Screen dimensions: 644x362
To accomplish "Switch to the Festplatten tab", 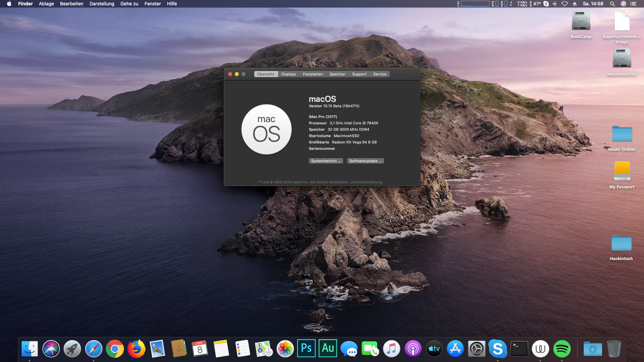I will pos(313,74).
